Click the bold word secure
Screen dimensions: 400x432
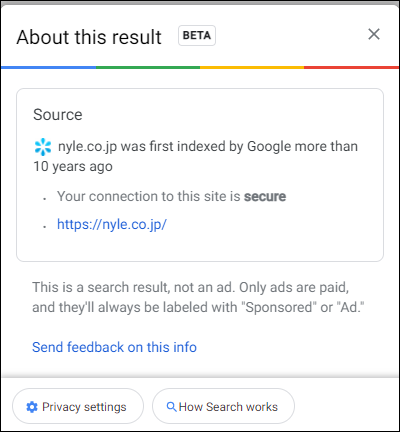[x=265, y=196]
